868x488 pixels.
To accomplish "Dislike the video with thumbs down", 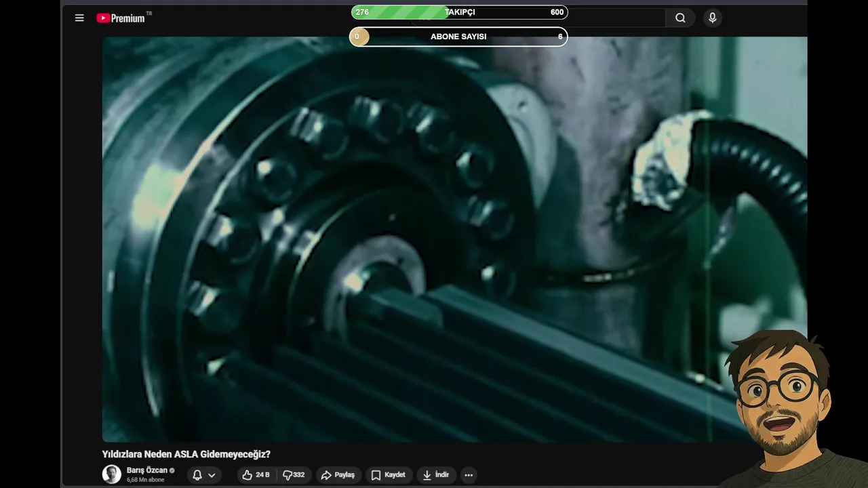I will tap(294, 475).
